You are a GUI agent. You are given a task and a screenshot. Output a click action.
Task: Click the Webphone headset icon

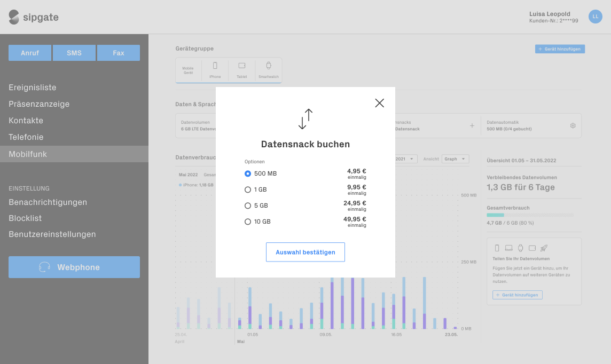point(44,267)
